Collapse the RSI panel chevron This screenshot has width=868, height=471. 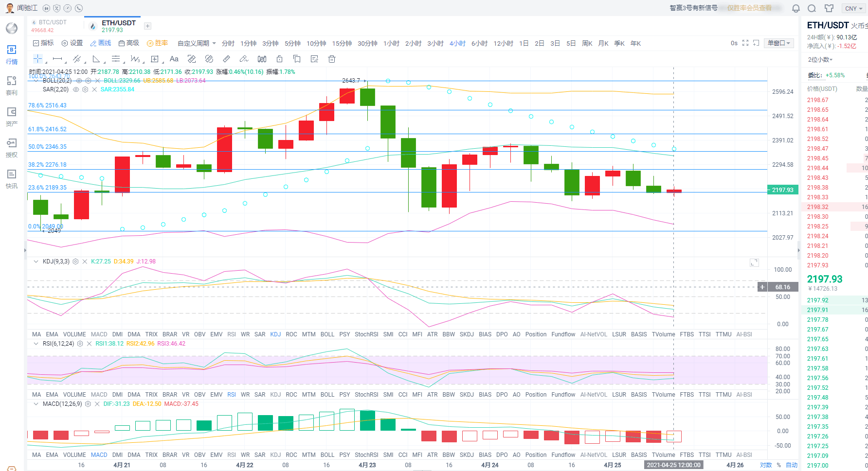point(36,344)
